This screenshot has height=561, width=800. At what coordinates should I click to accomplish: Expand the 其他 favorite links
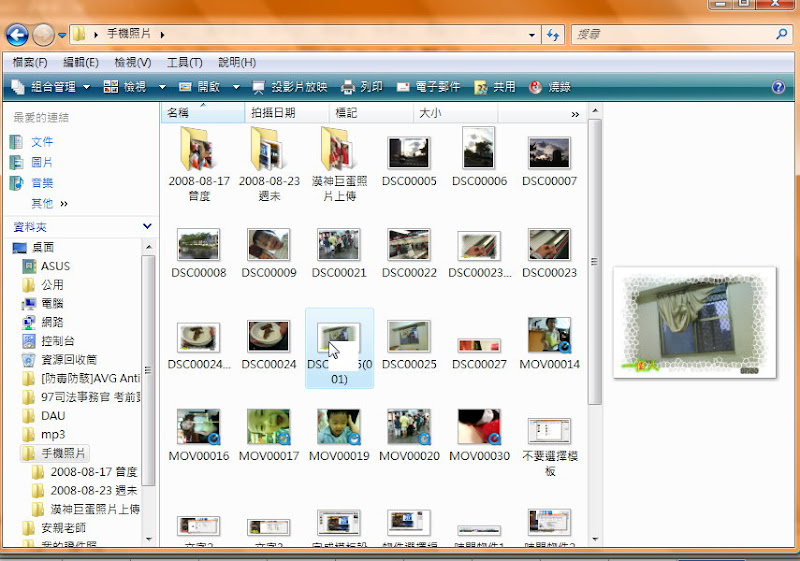tap(49, 203)
